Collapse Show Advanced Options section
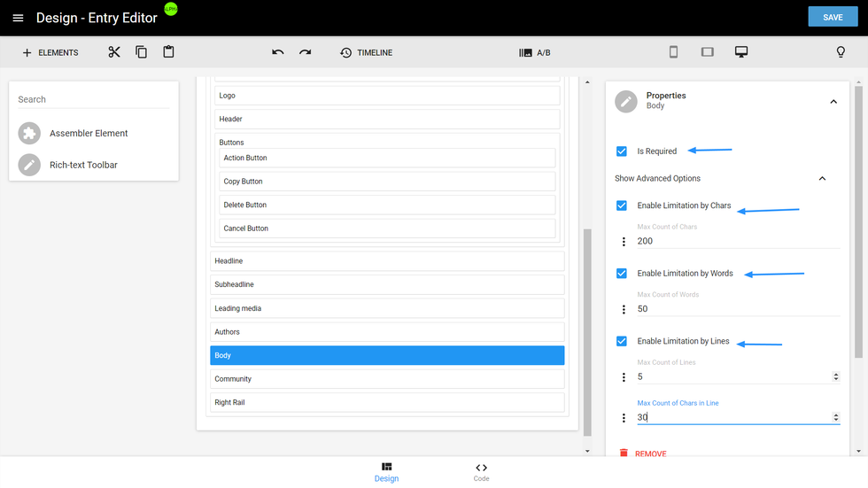 (822, 179)
